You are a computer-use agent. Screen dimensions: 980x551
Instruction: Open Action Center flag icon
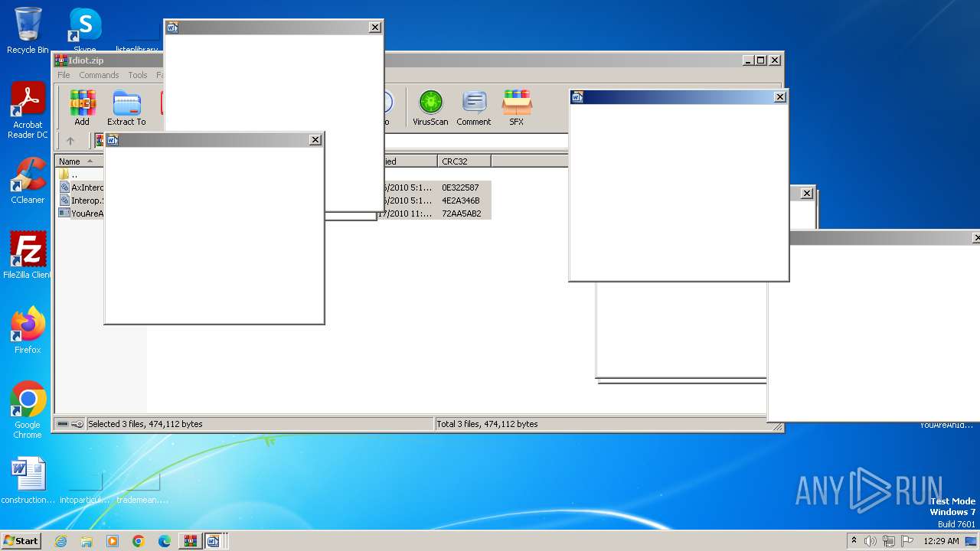[907, 541]
